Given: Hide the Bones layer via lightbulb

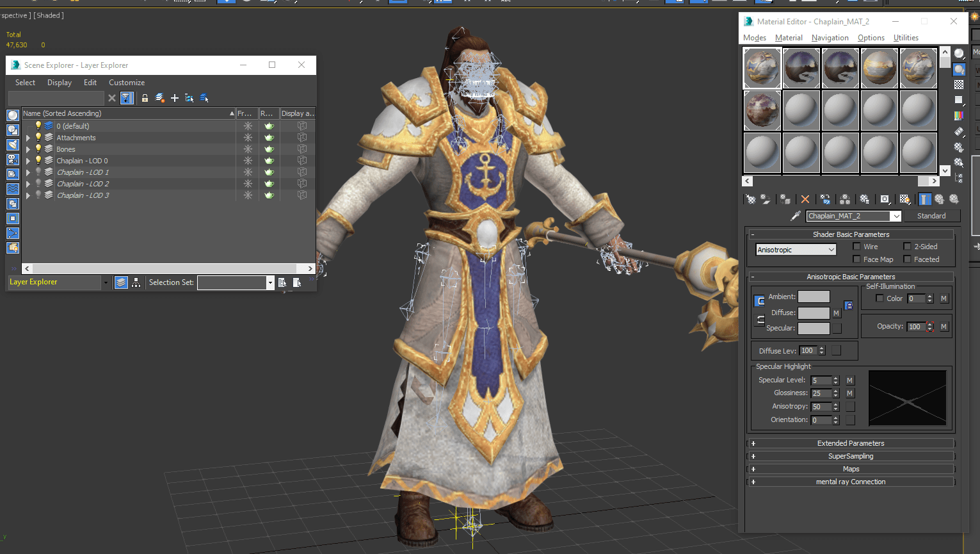Looking at the screenshot, I should (x=38, y=149).
